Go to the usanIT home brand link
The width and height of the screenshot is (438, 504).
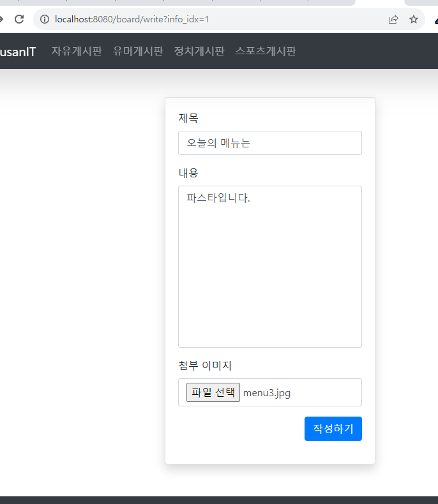(17, 52)
